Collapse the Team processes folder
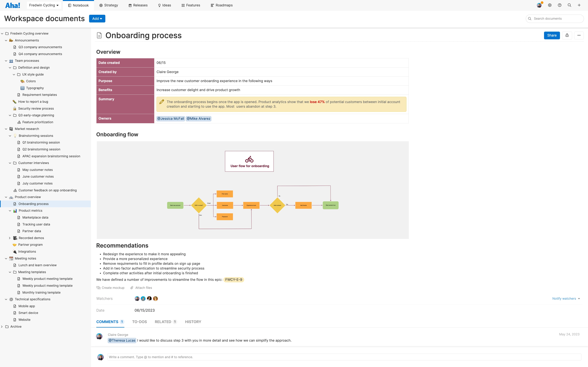The image size is (588, 367). 6,61
